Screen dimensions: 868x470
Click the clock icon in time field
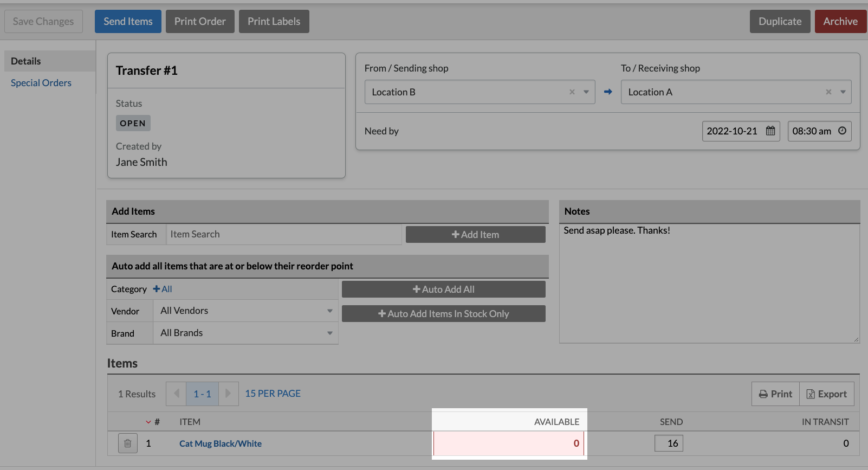pos(842,131)
